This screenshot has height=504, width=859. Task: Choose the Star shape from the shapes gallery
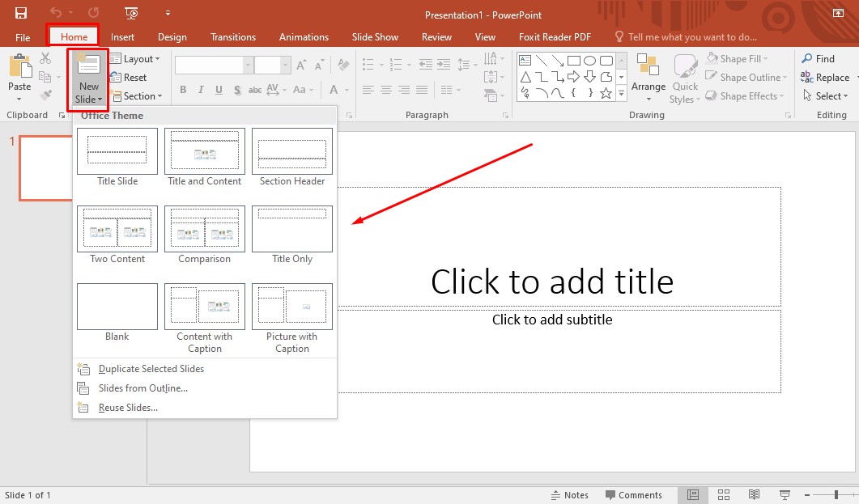point(606,94)
